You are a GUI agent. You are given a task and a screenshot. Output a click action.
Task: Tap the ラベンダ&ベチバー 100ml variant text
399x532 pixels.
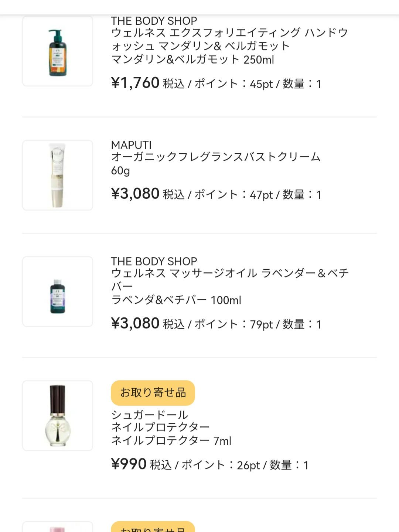(176, 300)
